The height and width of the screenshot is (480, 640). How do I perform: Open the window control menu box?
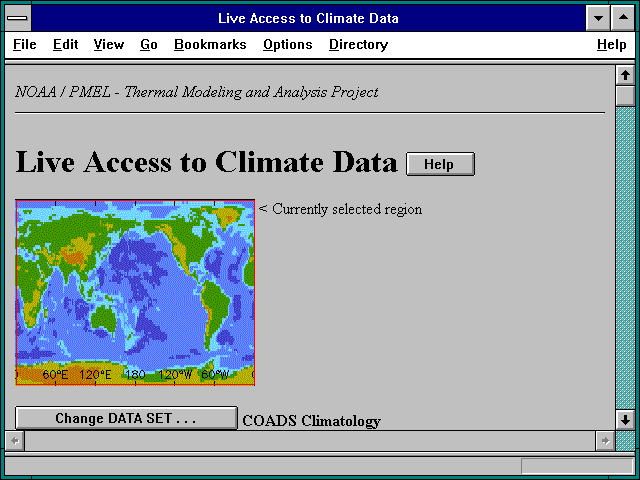[x=17, y=18]
